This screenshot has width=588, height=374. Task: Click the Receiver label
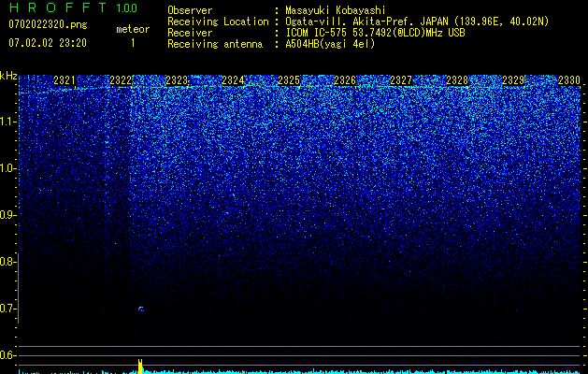190,33
